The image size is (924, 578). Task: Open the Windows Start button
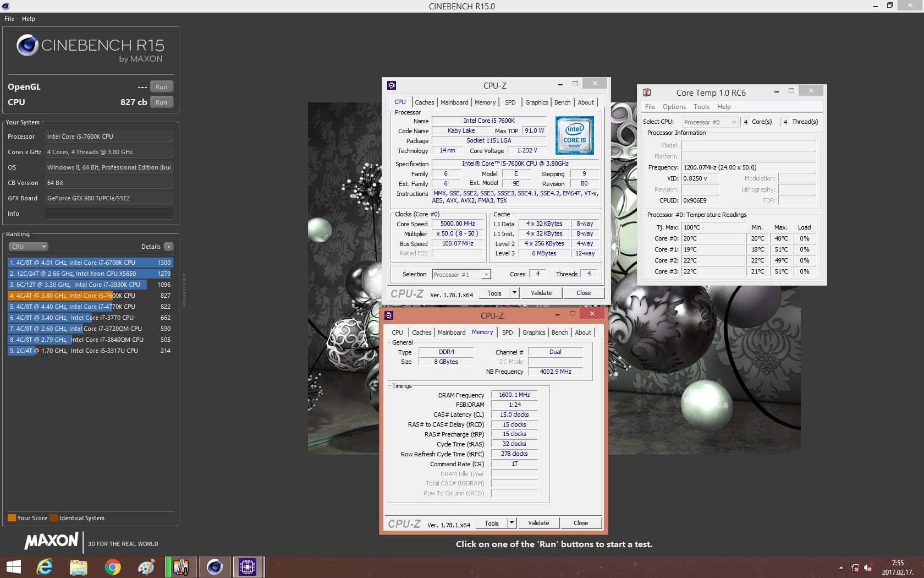click(13, 567)
